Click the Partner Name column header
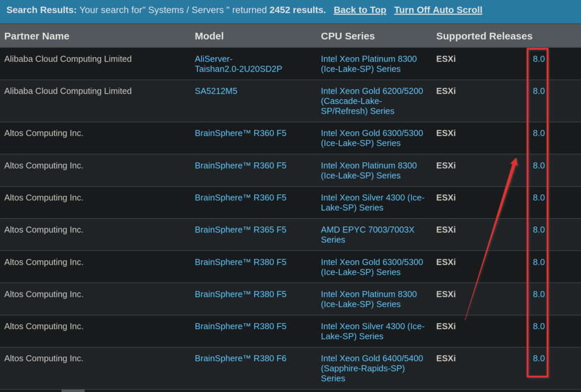Screen dimensions: 581x392 (x=37, y=36)
